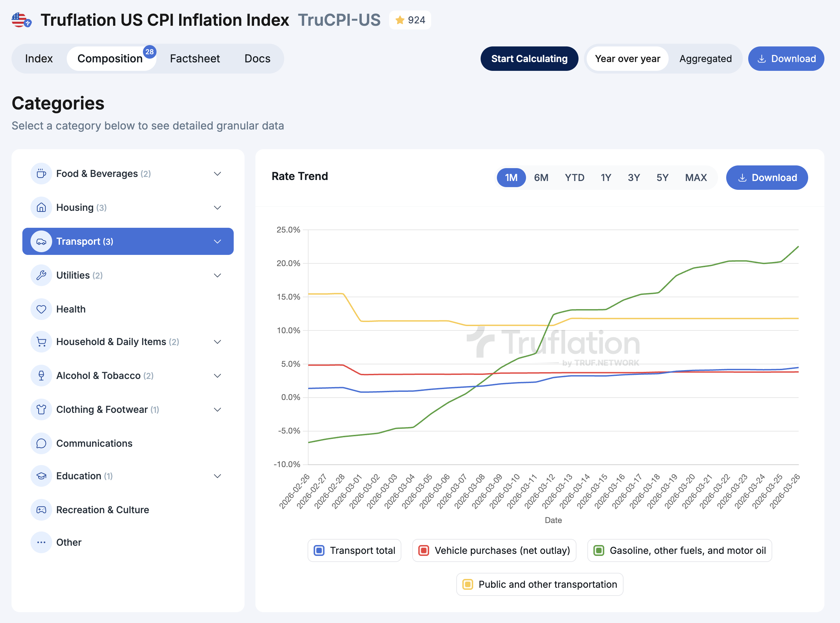Viewport: 840px width, 623px height.
Task: Toggle Gasoline, other fuels legend checkbox
Action: click(x=599, y=550)
